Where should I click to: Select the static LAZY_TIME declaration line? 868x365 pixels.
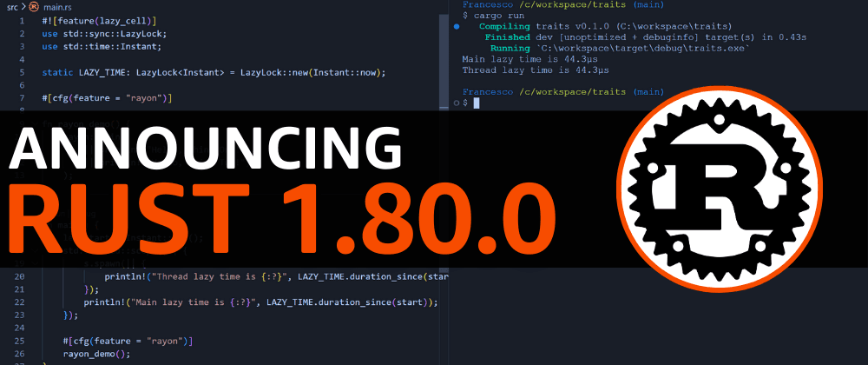tap(214, 72)
